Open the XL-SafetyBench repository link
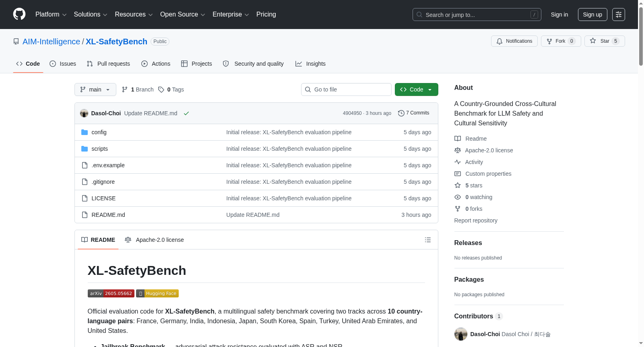This screenshot has height=347, width=644. tap(116, 42)
